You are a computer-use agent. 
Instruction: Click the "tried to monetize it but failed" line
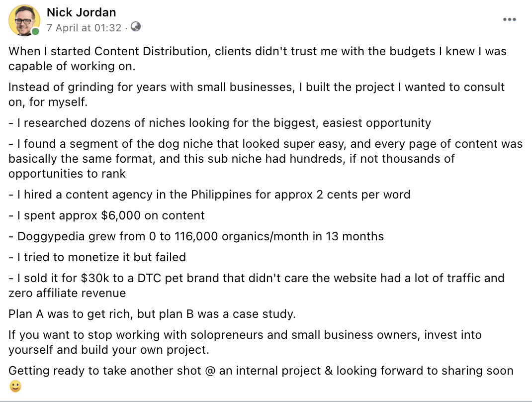[97, 257]
